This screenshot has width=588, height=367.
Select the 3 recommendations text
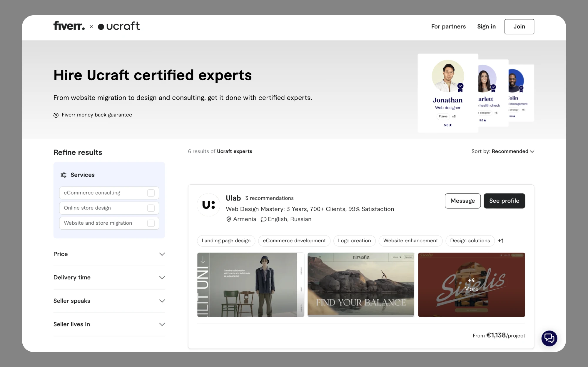click(269, 198)
